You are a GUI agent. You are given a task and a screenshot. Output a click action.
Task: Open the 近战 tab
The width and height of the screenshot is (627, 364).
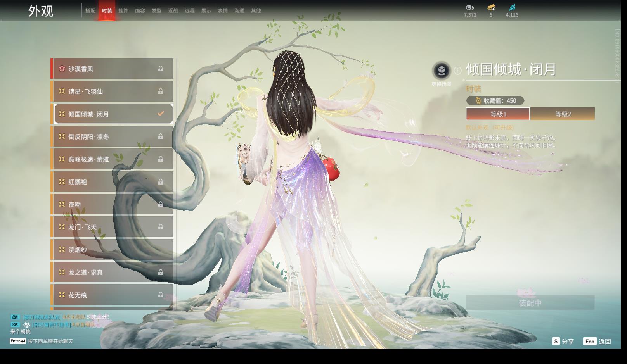173,10
